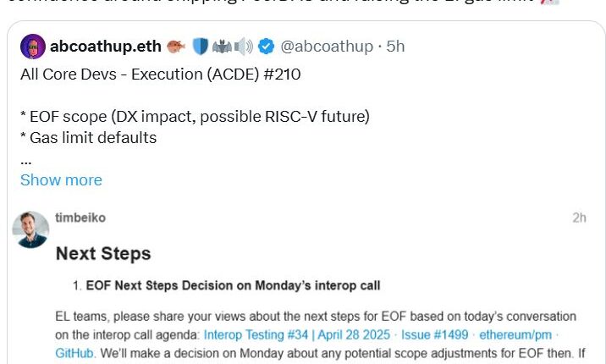Click the Next Steps heading
This screenshot has width=606, height=364.
103,253
